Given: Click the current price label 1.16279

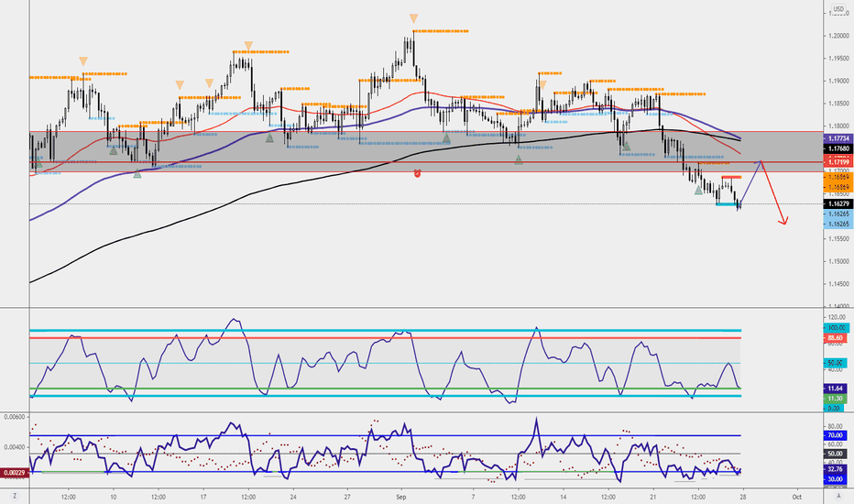Looking at the screenshot, I should (838, 203).
